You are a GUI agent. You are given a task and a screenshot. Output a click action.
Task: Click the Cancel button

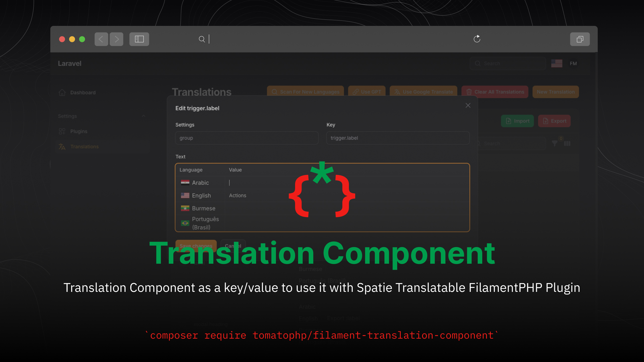[233, 246]
